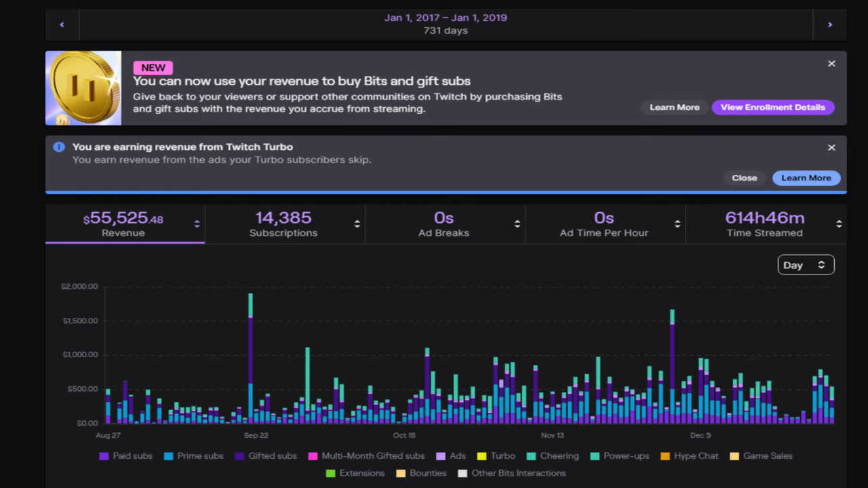Click Learn More in the Turbo notice

click(806, 178)
